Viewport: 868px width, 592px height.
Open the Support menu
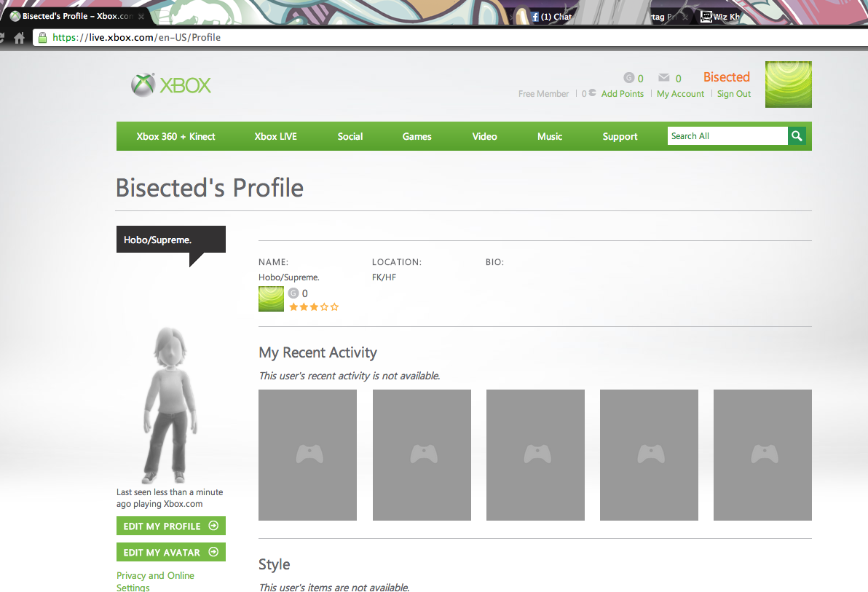coord(620,136)
